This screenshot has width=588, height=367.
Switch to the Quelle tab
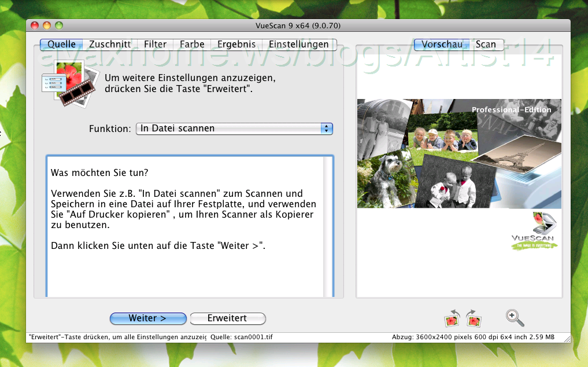[61, 45]
